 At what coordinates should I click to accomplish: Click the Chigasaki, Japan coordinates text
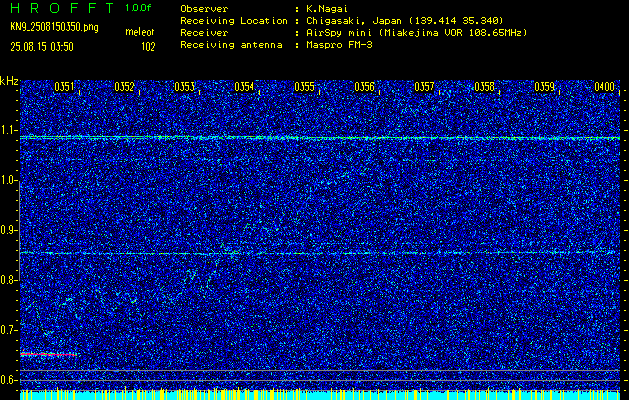(x=405, y=21)
